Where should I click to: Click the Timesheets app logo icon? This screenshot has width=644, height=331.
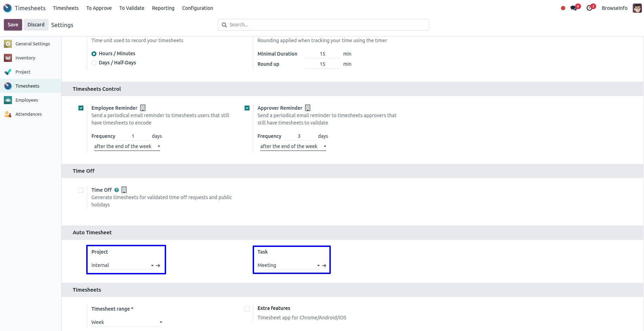[7, 8]
